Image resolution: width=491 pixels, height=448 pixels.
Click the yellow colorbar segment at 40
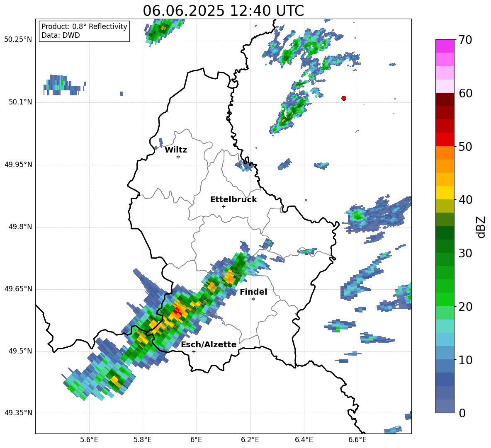pos(445,193)
